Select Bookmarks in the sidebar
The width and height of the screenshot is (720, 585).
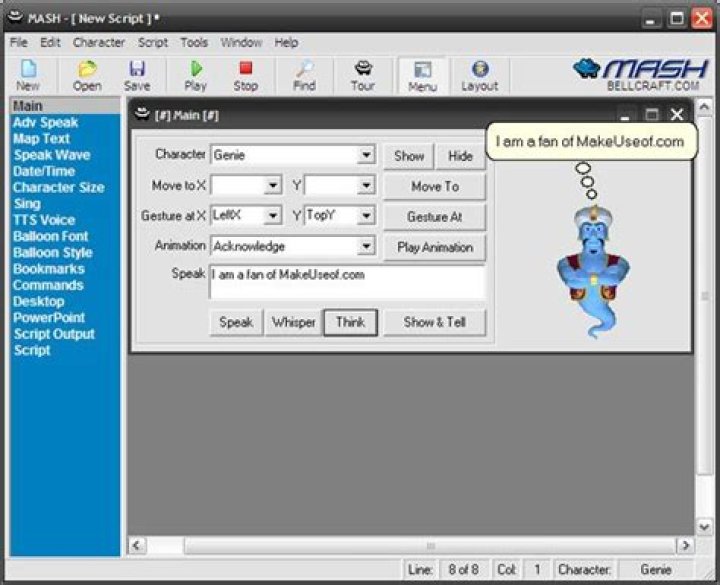coord(49,269)
